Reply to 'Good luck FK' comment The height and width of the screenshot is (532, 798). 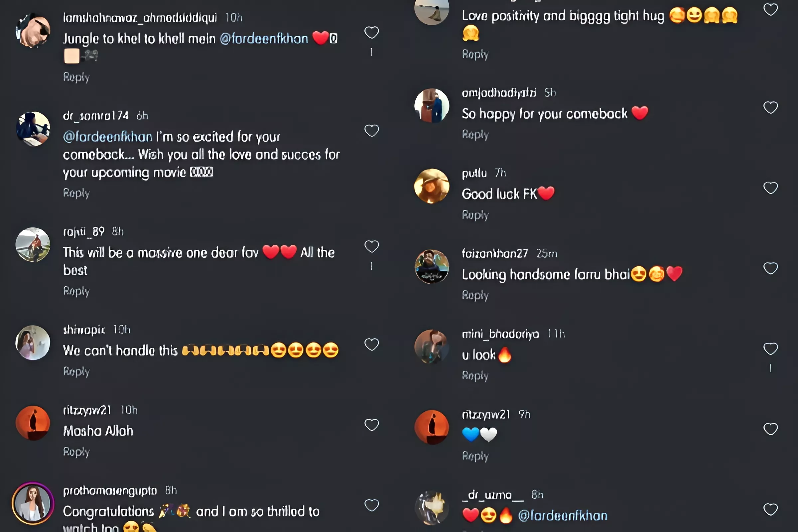click(475, 215)
